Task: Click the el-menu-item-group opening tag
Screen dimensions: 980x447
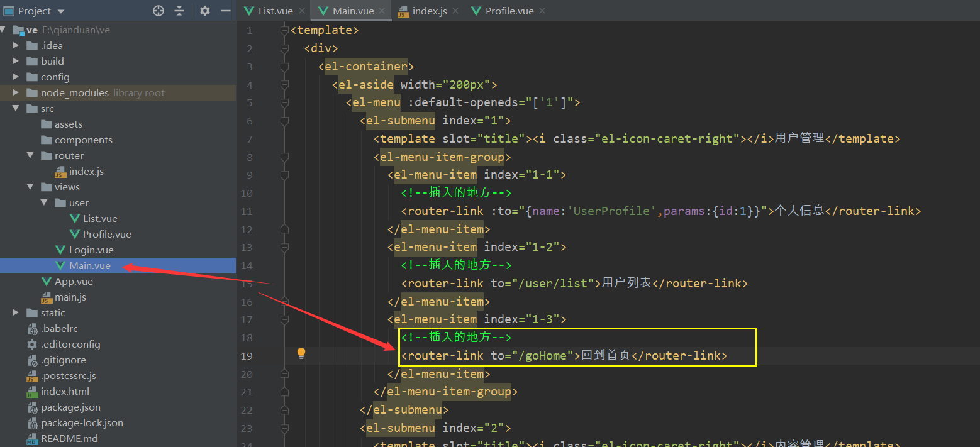Action: pos(443,157)
